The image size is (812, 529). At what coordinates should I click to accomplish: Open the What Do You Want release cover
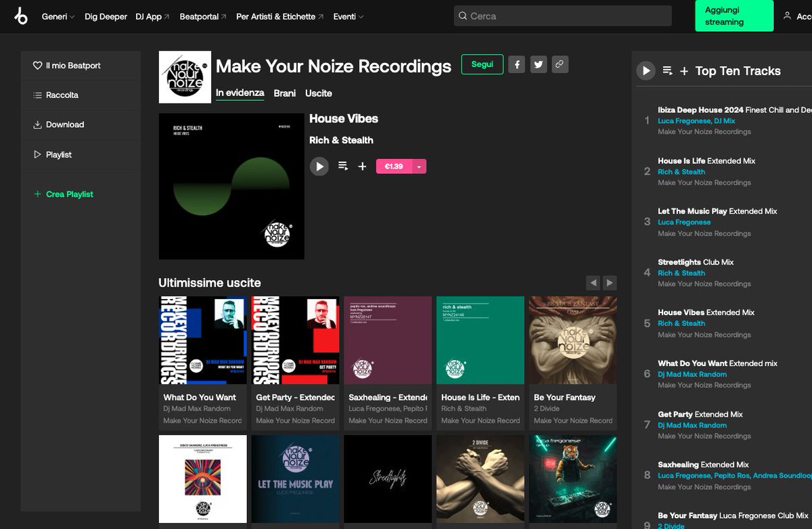tap(203, 340)
